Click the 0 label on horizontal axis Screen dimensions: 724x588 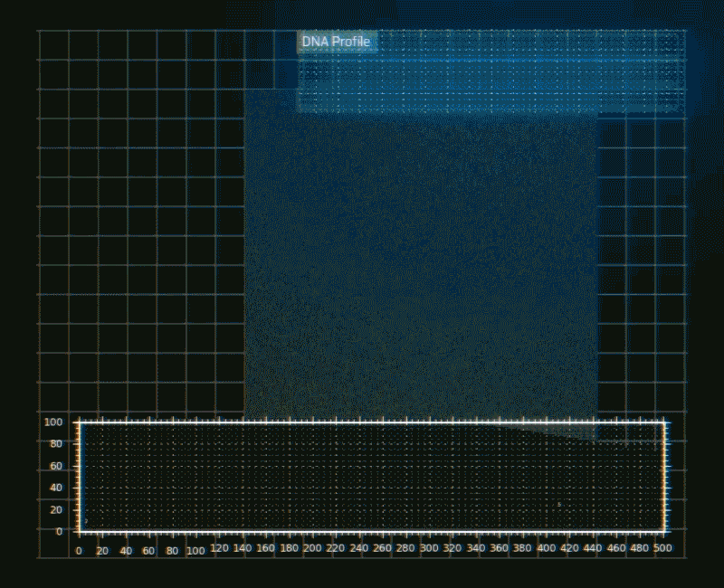coord(79,551)
